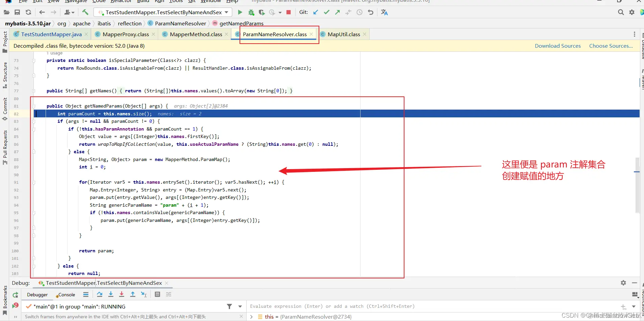Image resolution: width=644 pixels, height=321 pixels.
Task: Close the MapperProxy.class tab
Action: pos(153,34)
